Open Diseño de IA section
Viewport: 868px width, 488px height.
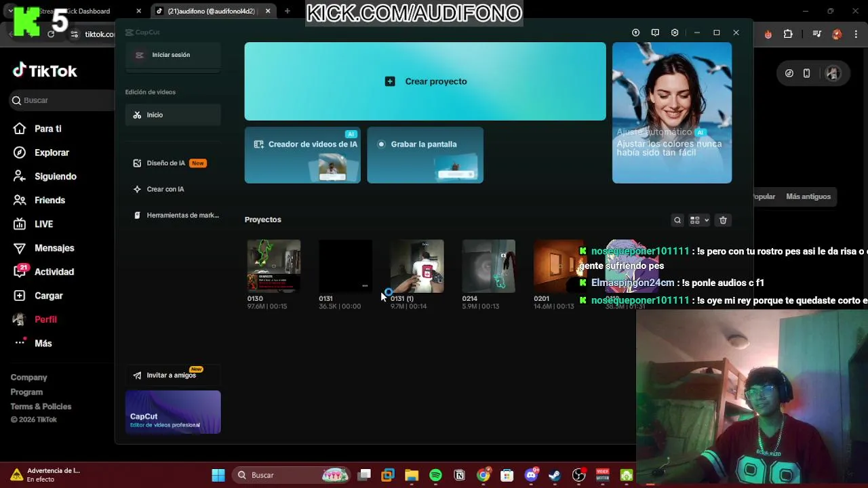click(173, 163)
